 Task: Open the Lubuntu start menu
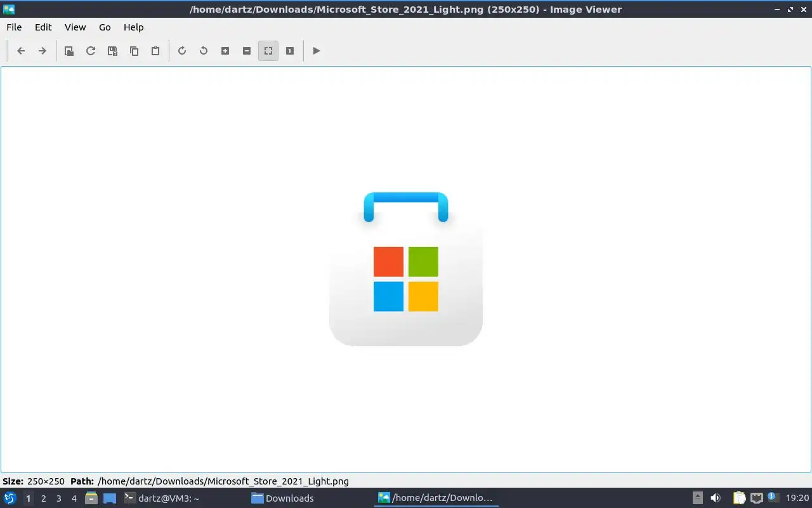[10, 498]
